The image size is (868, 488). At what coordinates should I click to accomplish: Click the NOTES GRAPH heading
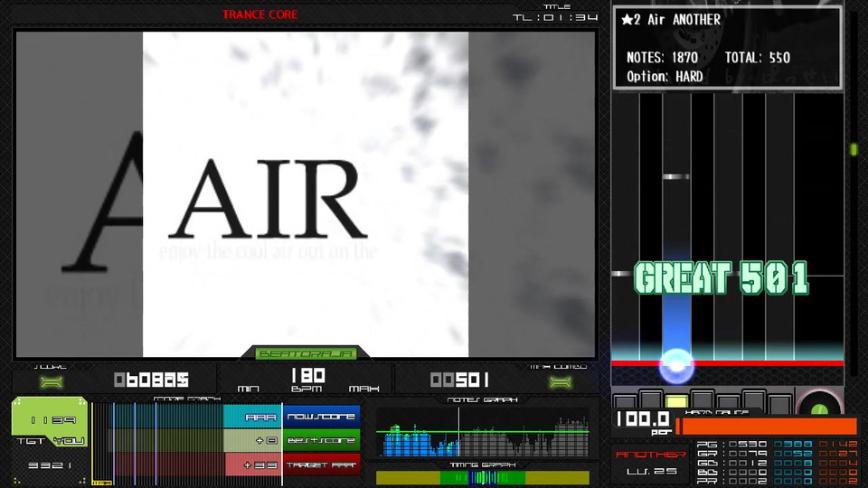tap(482, 399)
